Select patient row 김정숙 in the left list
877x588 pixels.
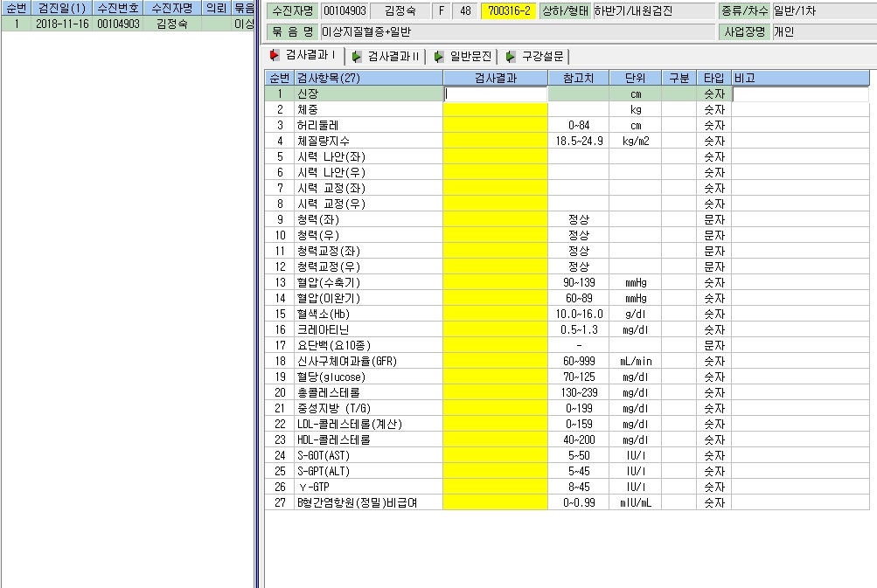pyautogui.click(x=128, y=24)
